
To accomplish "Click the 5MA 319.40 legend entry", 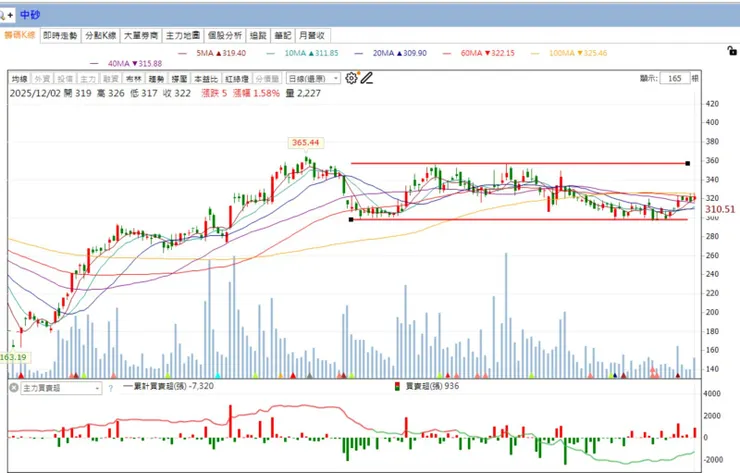I will point(212,53).
